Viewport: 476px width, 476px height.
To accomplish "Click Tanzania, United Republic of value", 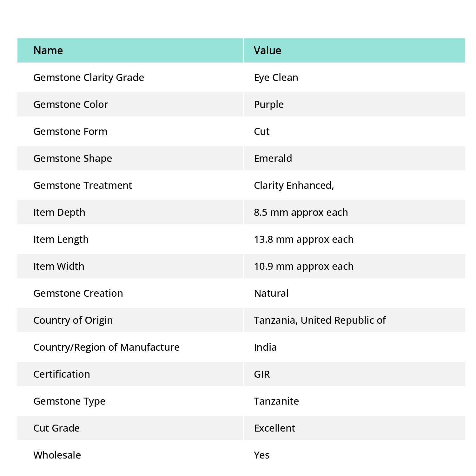I will coord(320,321).
